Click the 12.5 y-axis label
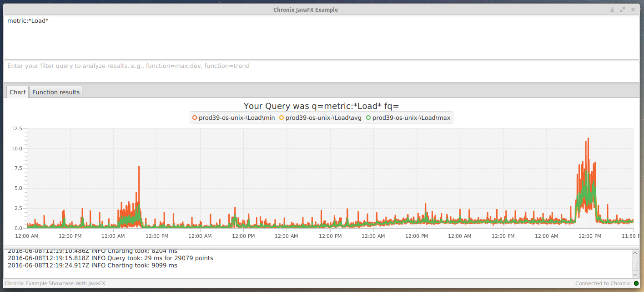Screen dimensions: 644x292 (17, 128)
